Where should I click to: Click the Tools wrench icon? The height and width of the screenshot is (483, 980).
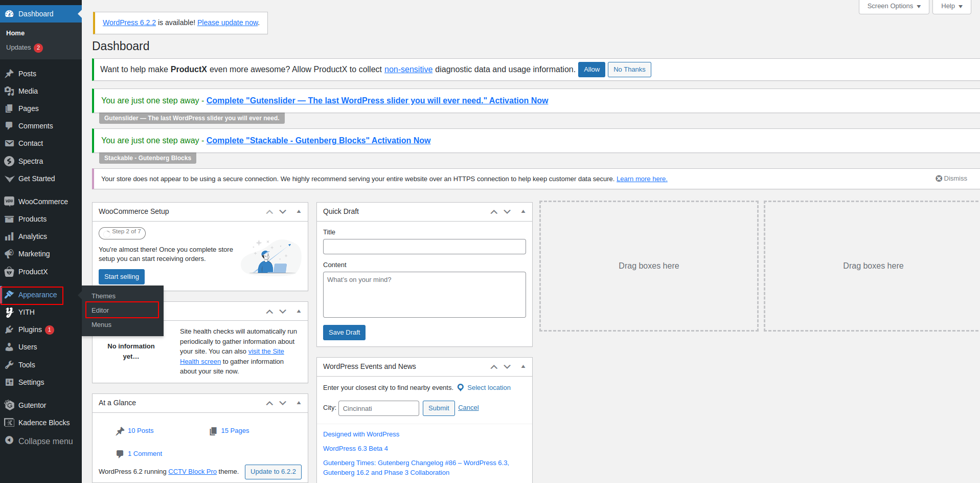point(9,365)
